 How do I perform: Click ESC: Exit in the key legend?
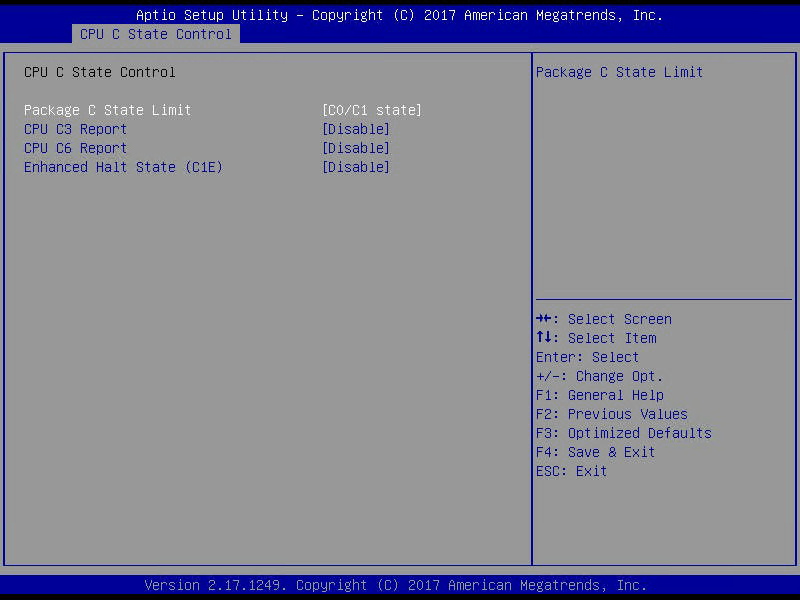click(x=571, y=471)
